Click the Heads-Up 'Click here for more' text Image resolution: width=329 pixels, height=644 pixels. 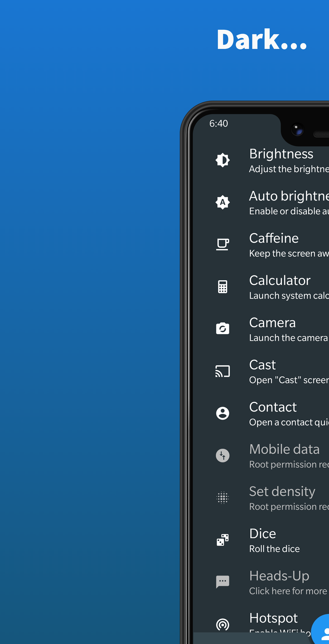288,591
